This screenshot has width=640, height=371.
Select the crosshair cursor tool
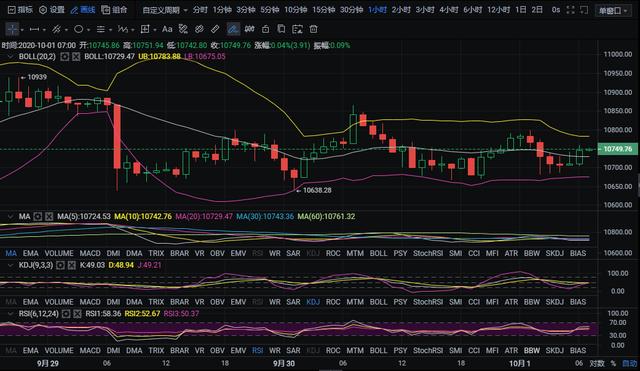tap(12, 29)
